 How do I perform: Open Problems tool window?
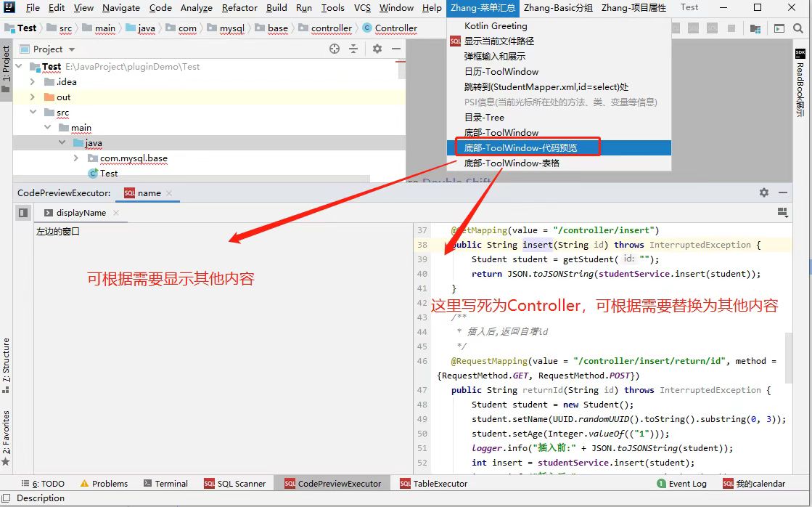click(104, 484)
